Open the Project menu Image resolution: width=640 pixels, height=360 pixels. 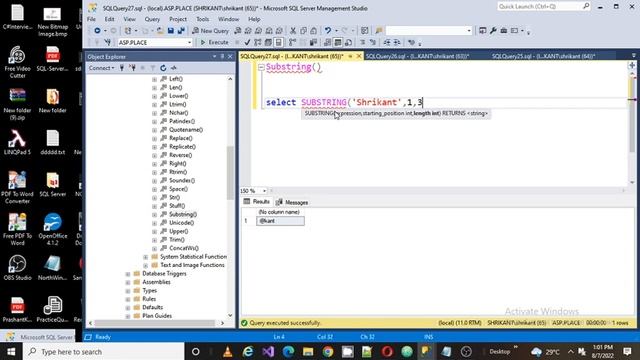click(x=178, y=19)
